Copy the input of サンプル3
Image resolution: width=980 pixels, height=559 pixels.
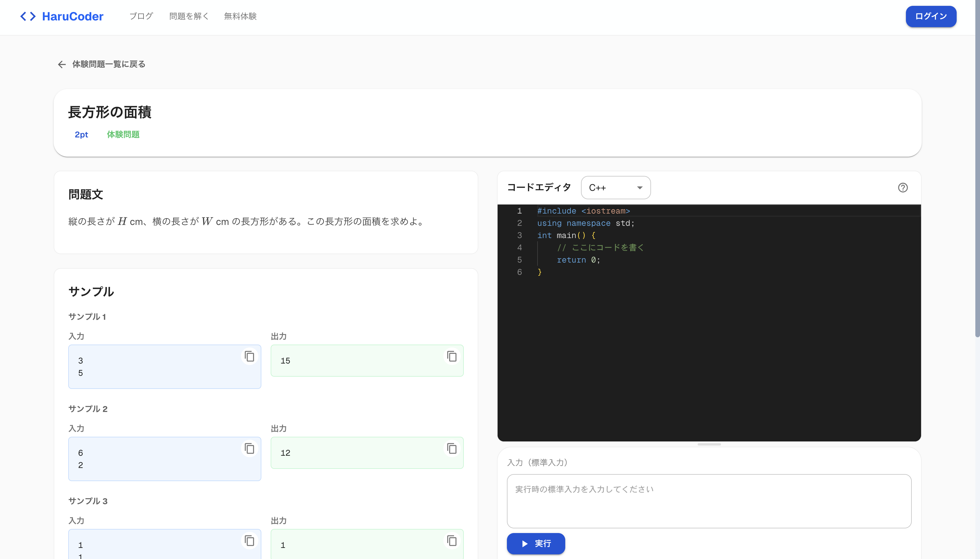pos(250,541)
